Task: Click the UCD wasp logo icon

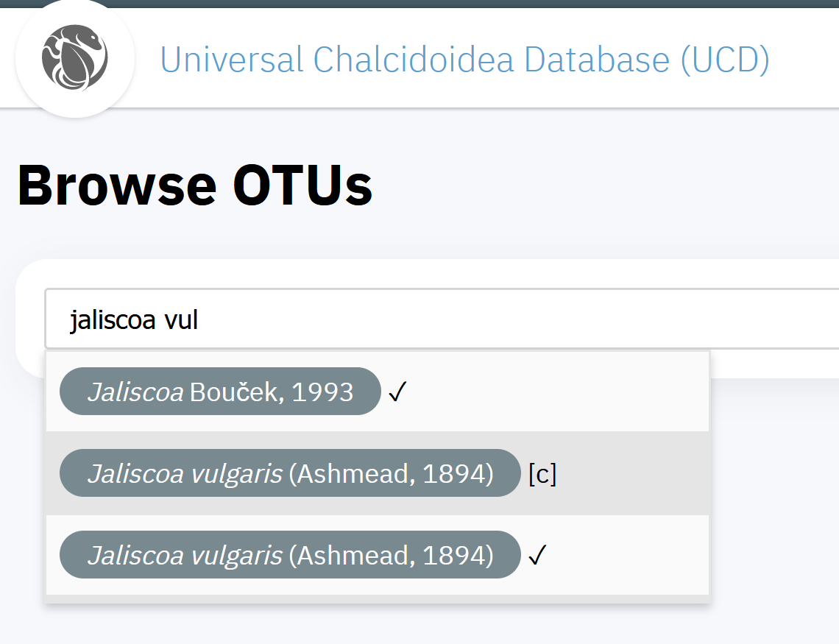Action: click(x=75, y=57)
